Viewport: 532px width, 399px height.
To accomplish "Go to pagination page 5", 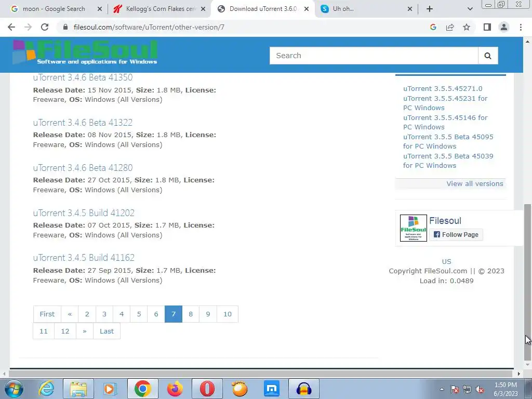I will coord(139,314).
